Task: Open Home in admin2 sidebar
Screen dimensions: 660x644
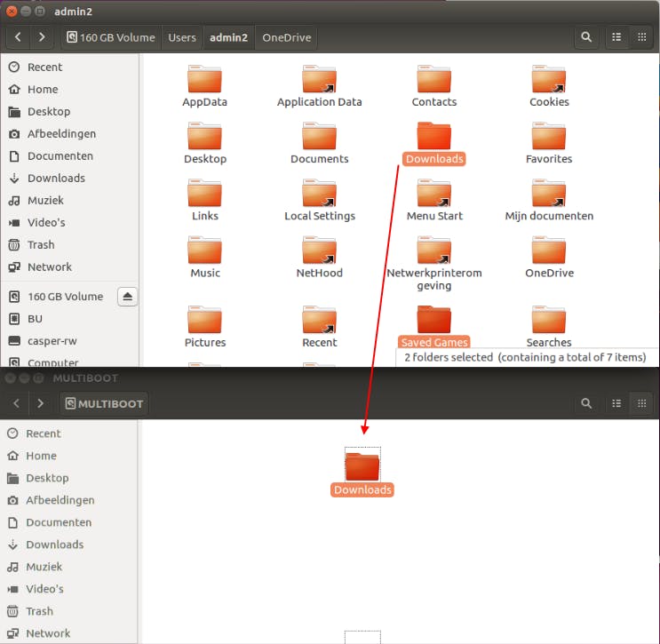Action: tap(69, 89)
